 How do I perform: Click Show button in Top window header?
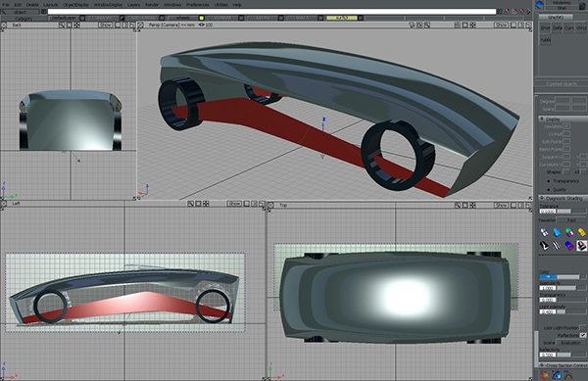coord(502,205)
